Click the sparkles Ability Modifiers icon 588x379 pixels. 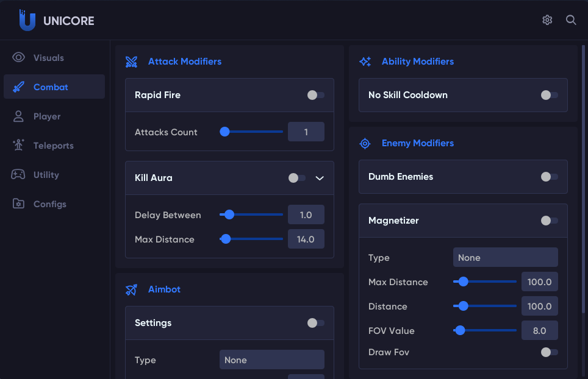[365, 62]
